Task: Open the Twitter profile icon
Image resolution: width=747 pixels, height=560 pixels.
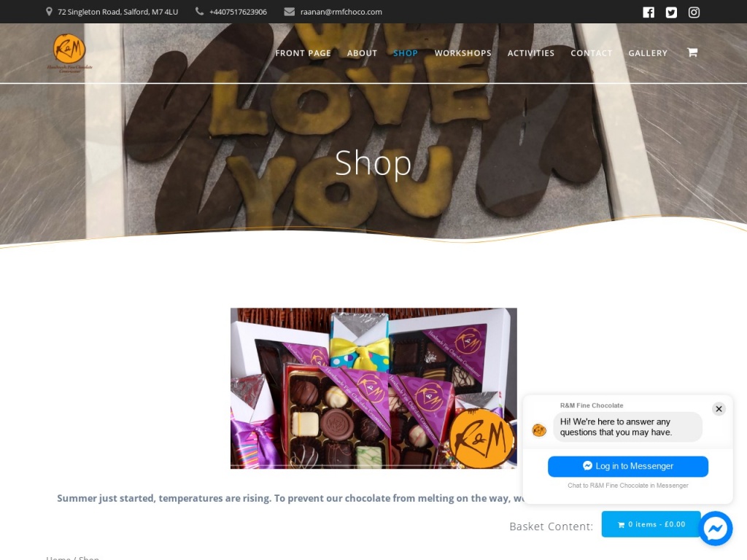Action: 671,12
